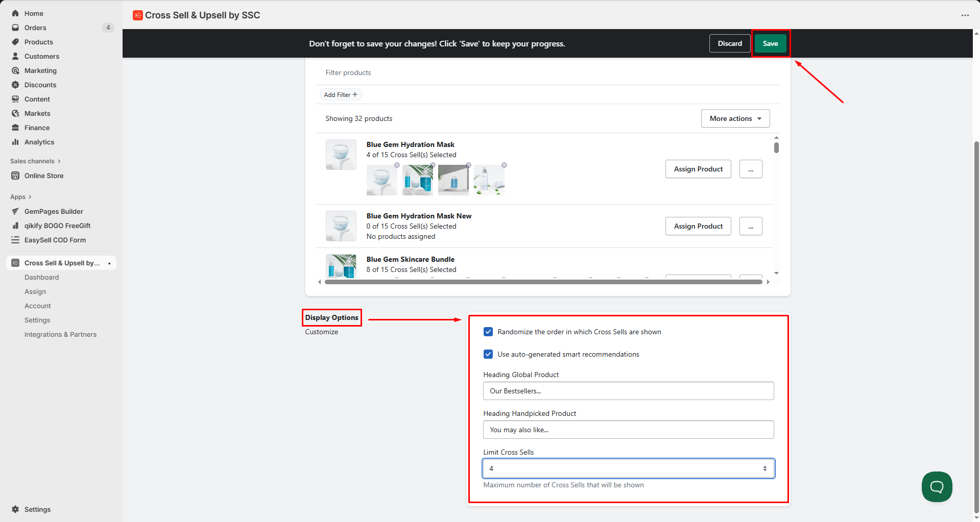Click the qikify BOGO FreeGift icon
The width and height of the screenshot is (980, 522).
coord(15,226)
